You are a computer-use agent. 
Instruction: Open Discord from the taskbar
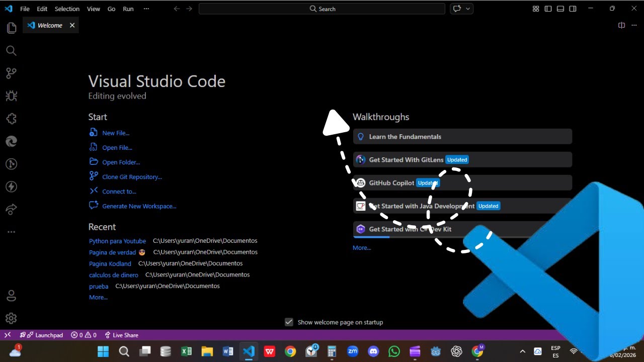point(373,351)
